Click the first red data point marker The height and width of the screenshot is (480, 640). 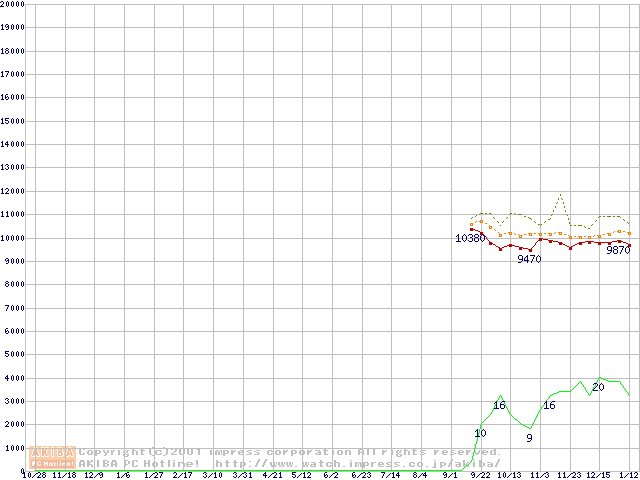pyautogui.click(x=471, y=230)
